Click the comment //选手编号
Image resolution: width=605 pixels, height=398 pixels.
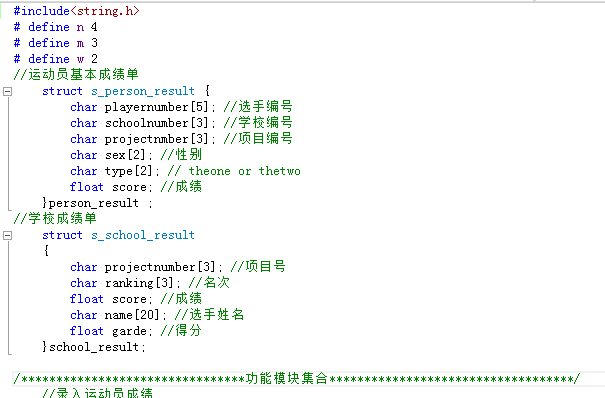[258, 106]
